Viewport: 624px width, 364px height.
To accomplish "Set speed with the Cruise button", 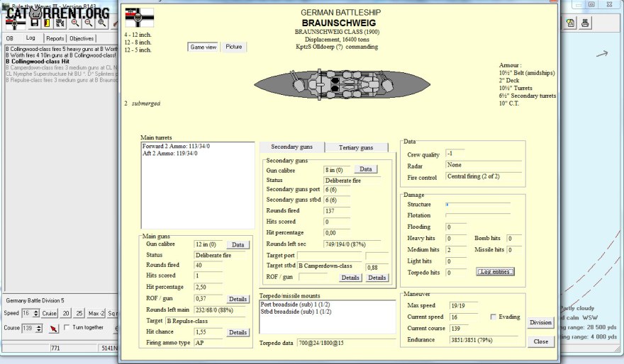I will 50,313.
